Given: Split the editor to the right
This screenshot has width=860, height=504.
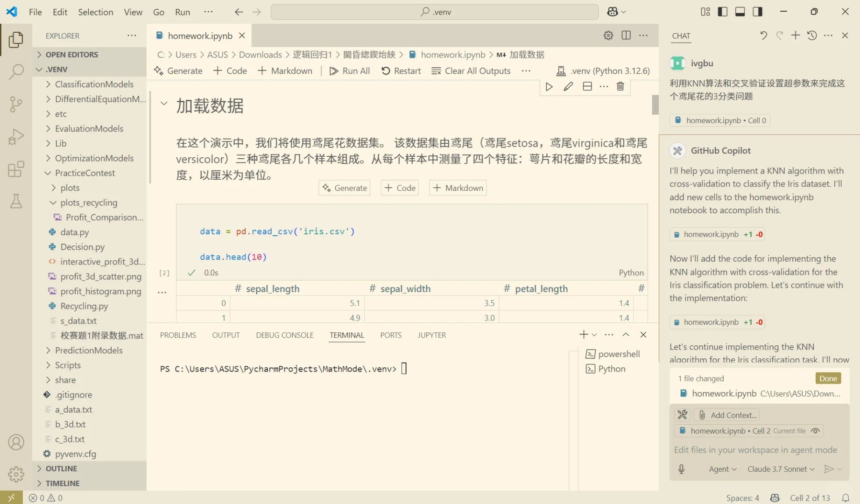Looking at the screenshot, I should [x=626, y=35].
